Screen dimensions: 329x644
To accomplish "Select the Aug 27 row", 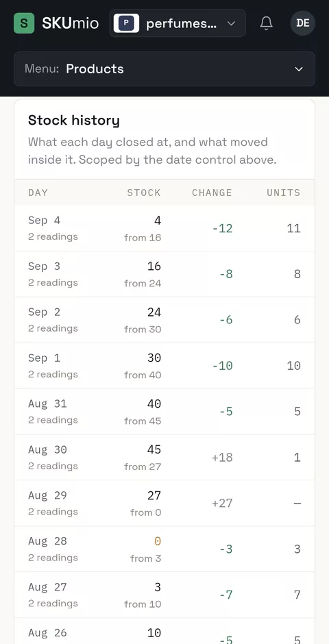I will pos(164,595).
